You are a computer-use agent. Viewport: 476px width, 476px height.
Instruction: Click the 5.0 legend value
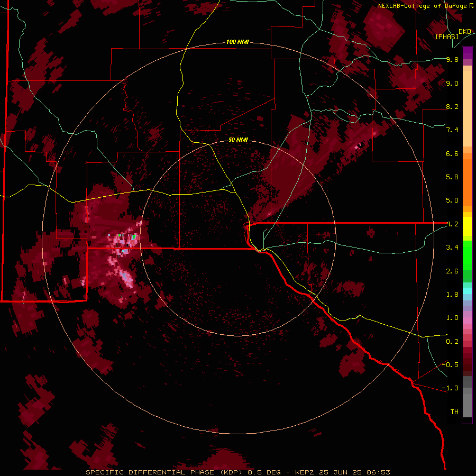coord(452,200)
